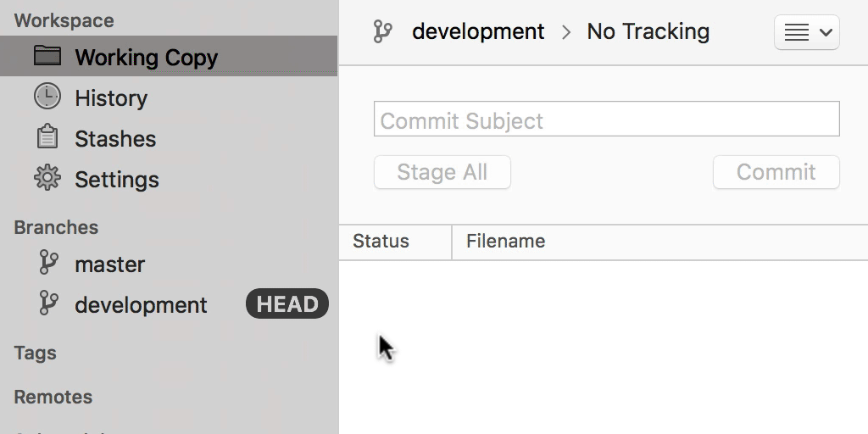Screen dimensions: 868x434
Task: Sort by the Filename column header
Action: click(505, 242)
